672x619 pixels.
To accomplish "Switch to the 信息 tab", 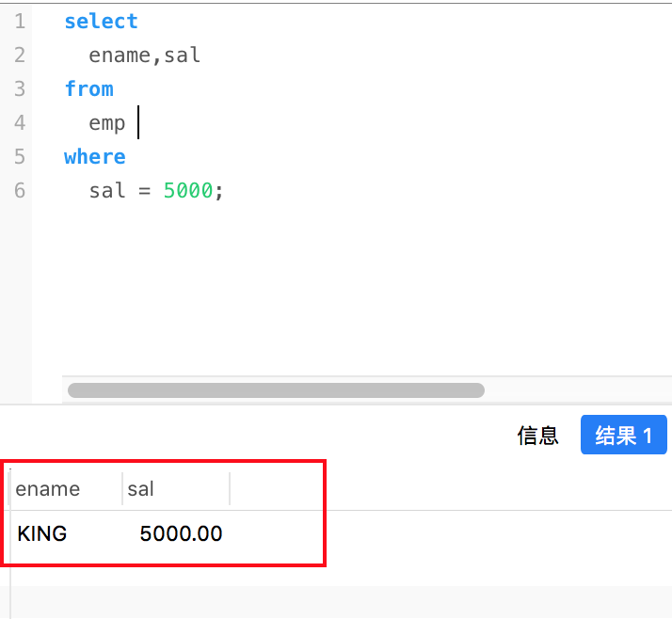I will click(x=537, y=436).
